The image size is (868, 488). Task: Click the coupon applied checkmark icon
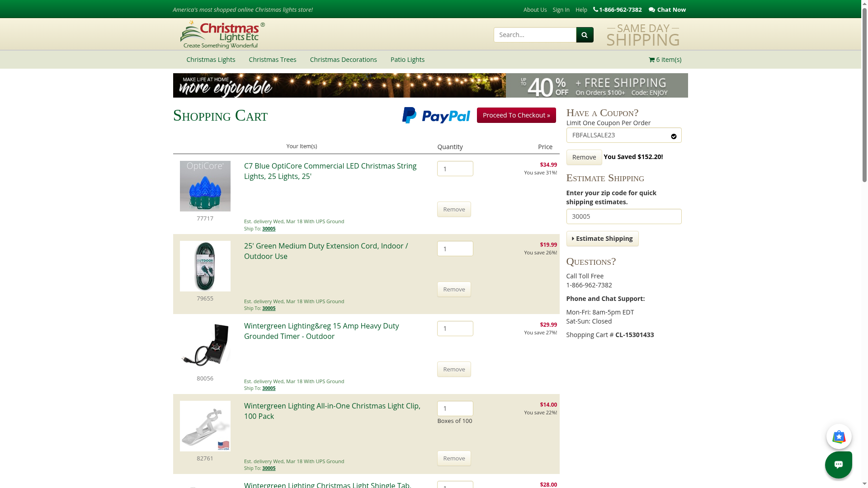(674, 136)
